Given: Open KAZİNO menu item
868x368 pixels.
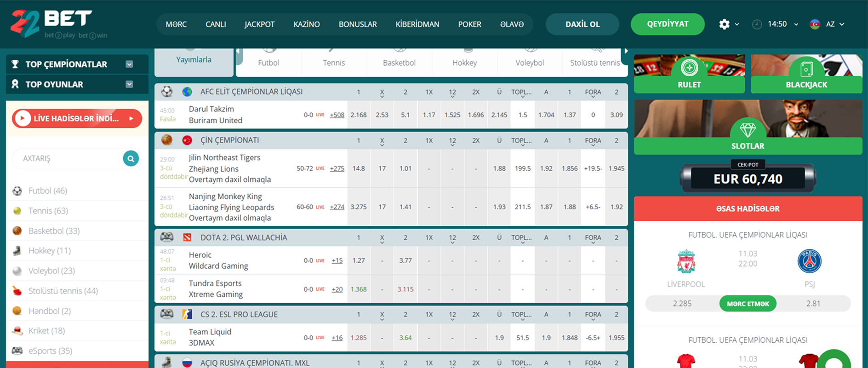Looking at the screenshot, I should [307, 24].
